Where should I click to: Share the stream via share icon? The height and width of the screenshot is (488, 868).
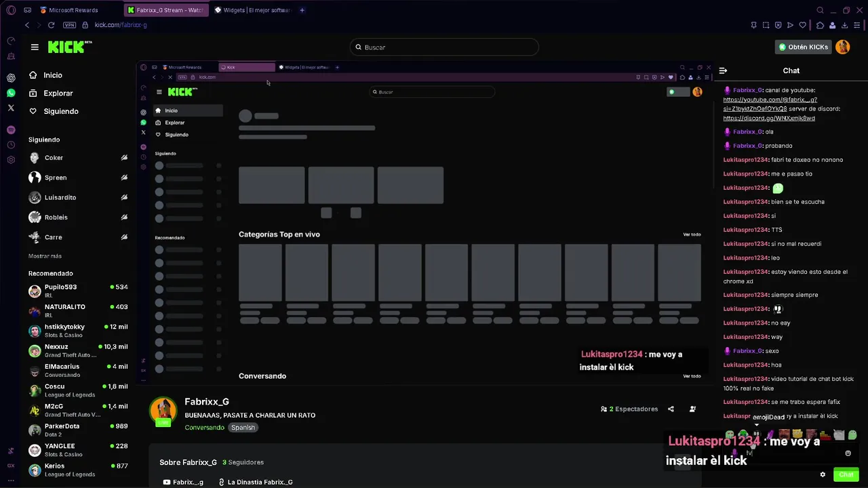pyautogui.click(x=671, y=409)
